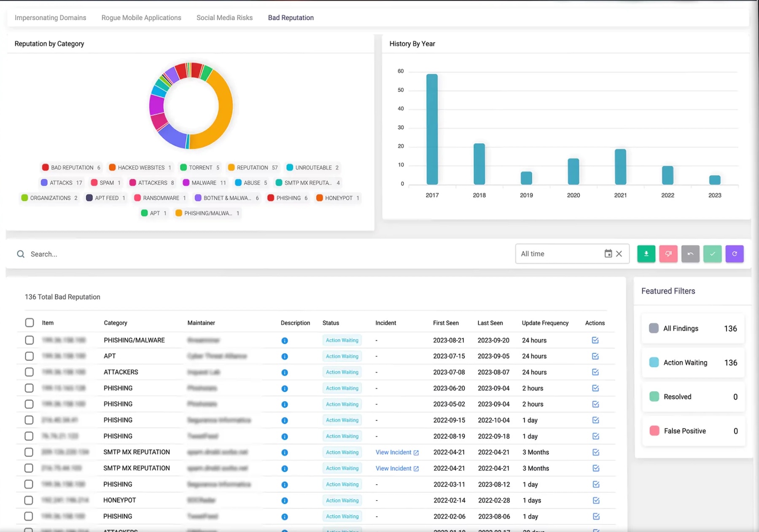The width and height of the screenshot is (759, 532).
Task: Show info for PHISHING row 2023-06-20
Action: tap(285, 389)
